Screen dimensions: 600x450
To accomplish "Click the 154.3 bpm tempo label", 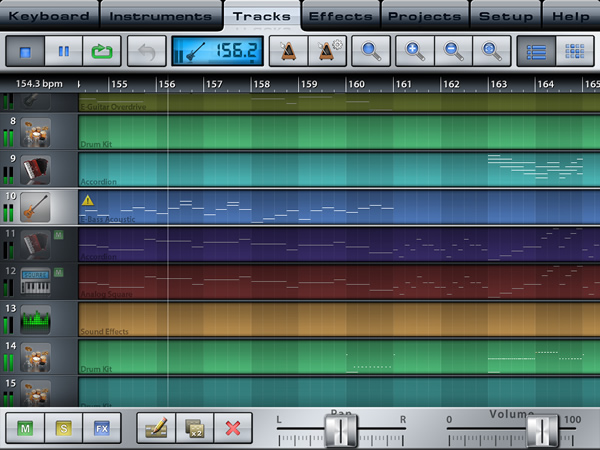I will tap(39, 83).
